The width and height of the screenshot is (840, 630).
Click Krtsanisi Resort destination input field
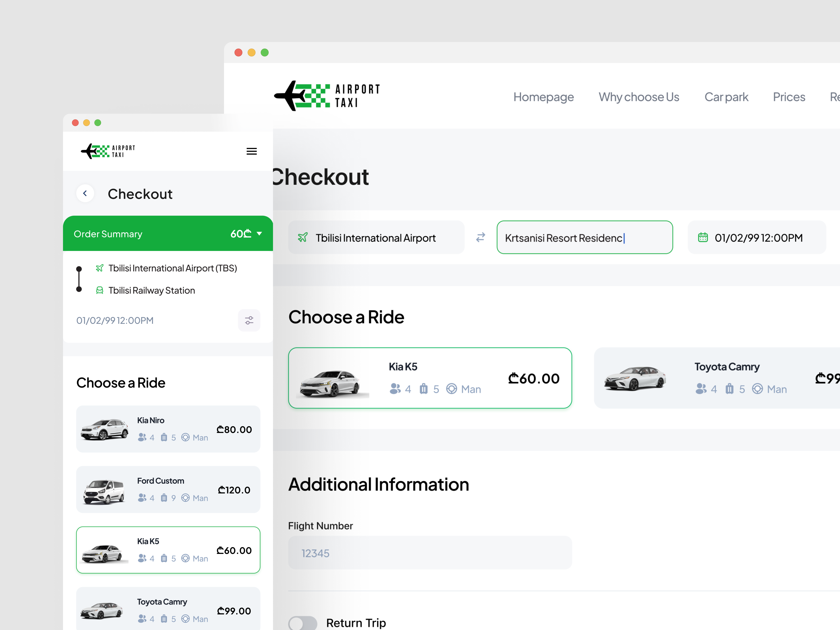coord(584,237)
